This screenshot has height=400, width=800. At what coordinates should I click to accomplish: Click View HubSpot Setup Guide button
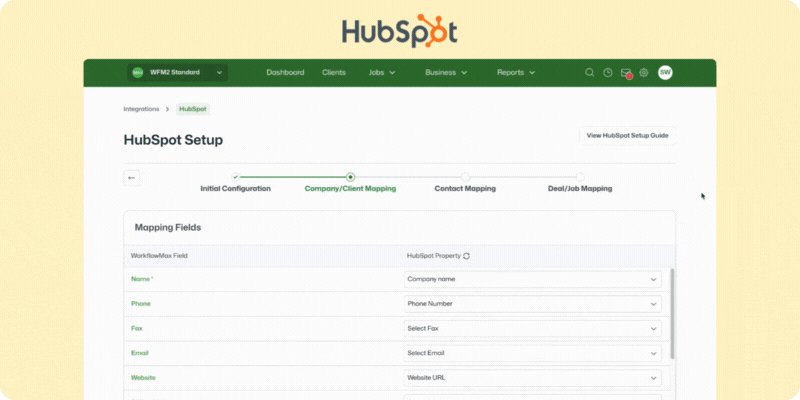click(x=628, y=136)
